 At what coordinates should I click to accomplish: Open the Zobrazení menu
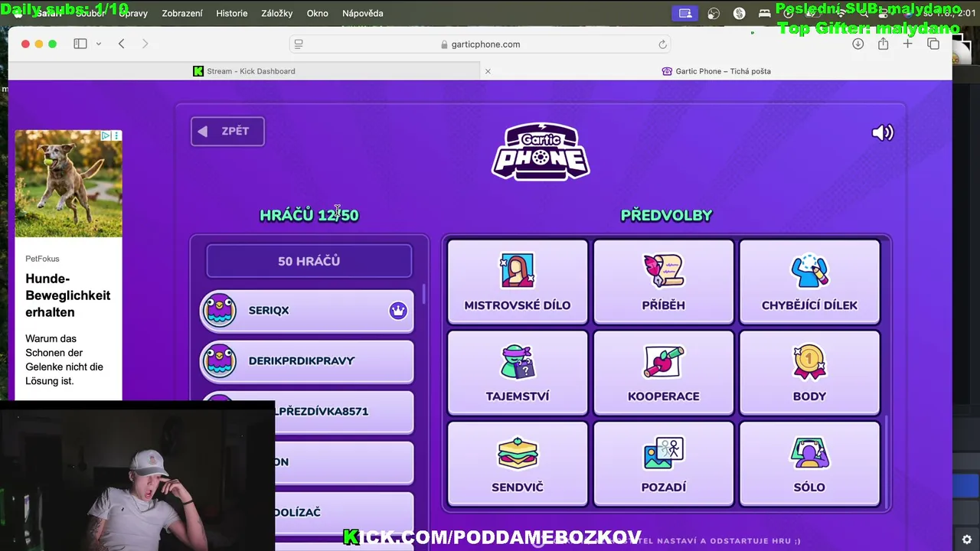pyautogui.click(x=182, y=13)
